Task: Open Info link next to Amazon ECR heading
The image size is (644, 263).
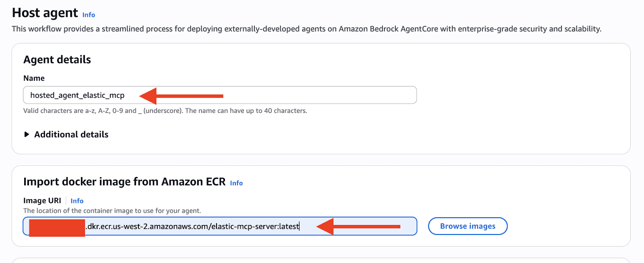Action: pos(236,183)
